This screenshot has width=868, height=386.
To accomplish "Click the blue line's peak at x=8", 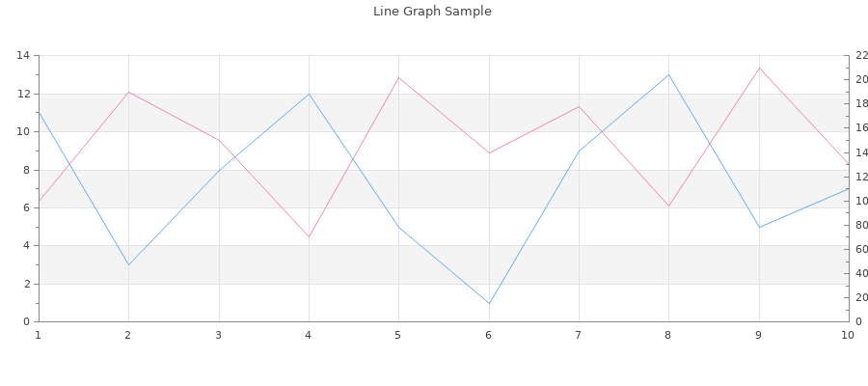I will (x=668, y=74).
